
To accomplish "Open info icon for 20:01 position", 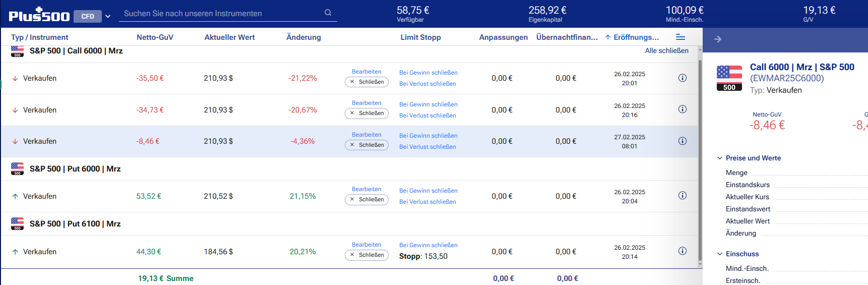I will click(682, 78).
